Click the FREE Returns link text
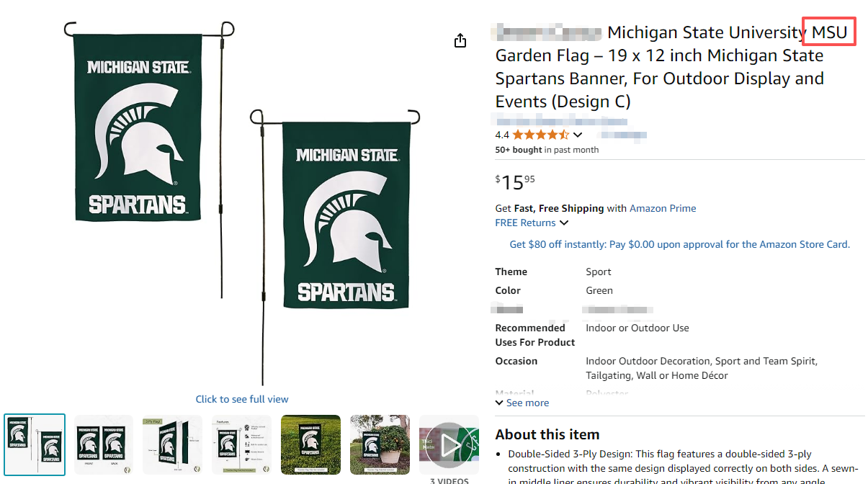The width and height of the screenshot is (868, 484). point(525,223)
